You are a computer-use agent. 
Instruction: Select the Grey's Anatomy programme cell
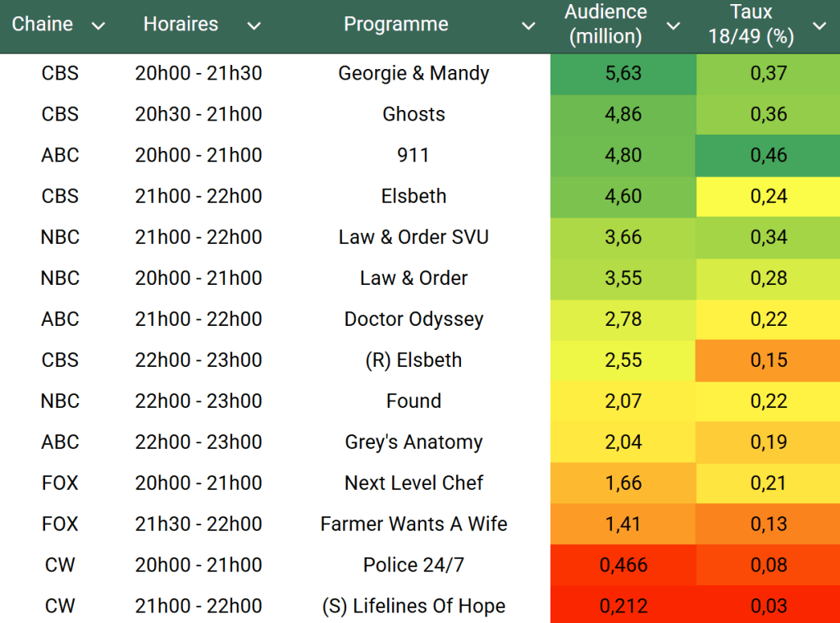(x=413, y=442)
